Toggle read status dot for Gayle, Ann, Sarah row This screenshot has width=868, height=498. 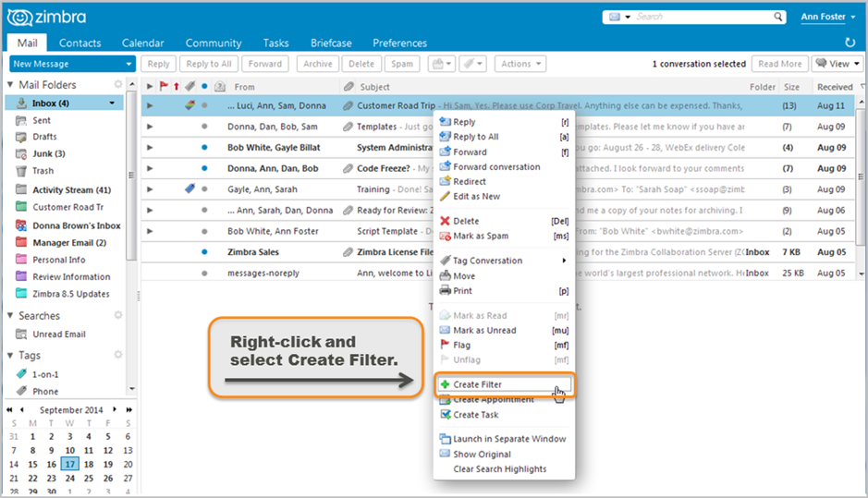tap(204, 189)
